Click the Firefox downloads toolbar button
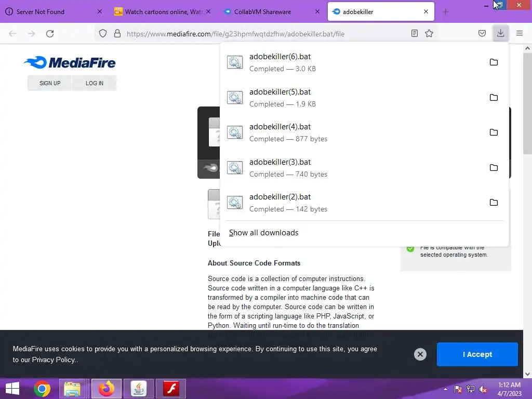The image size is (532, 399). click(500, 33)
